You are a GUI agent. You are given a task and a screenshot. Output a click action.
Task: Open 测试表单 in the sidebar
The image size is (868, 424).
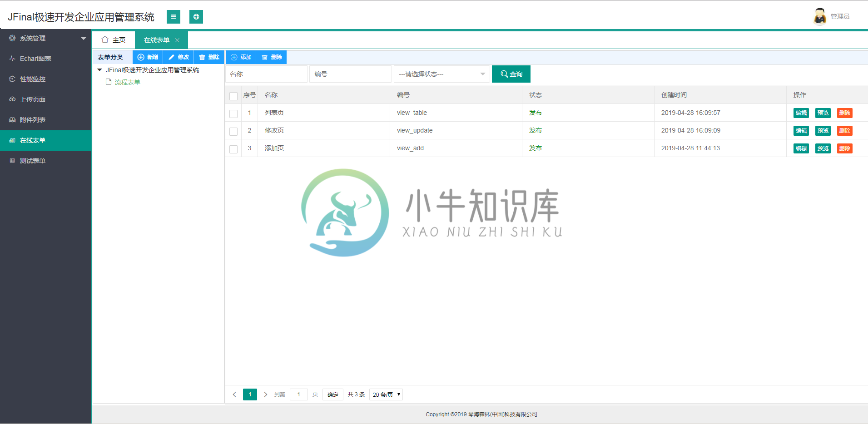click(45, 161)
